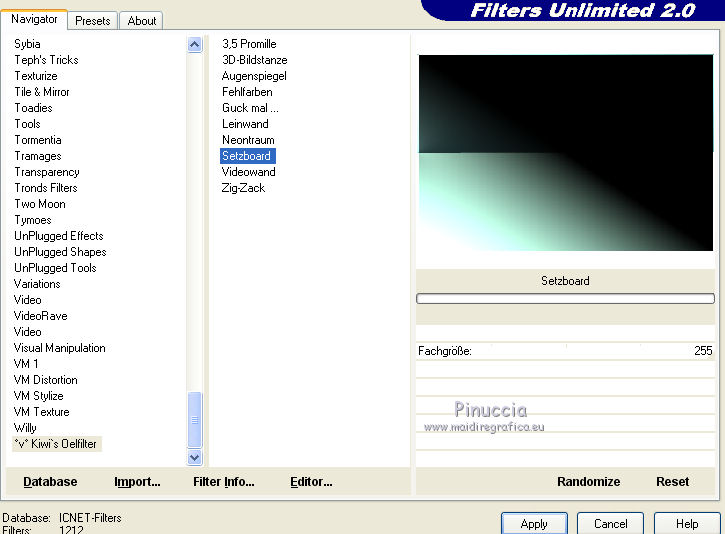Select the Texturize category

[36, 76]
